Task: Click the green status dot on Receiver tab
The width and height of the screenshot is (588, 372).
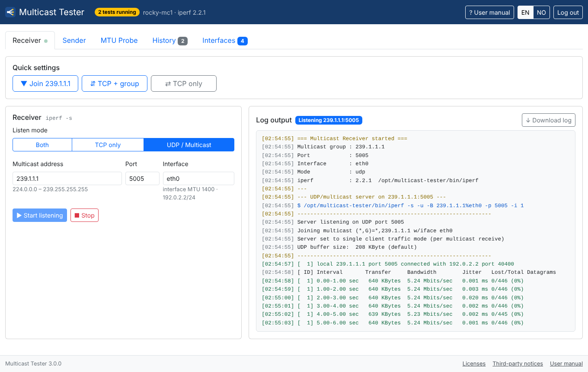Action: 46,41
